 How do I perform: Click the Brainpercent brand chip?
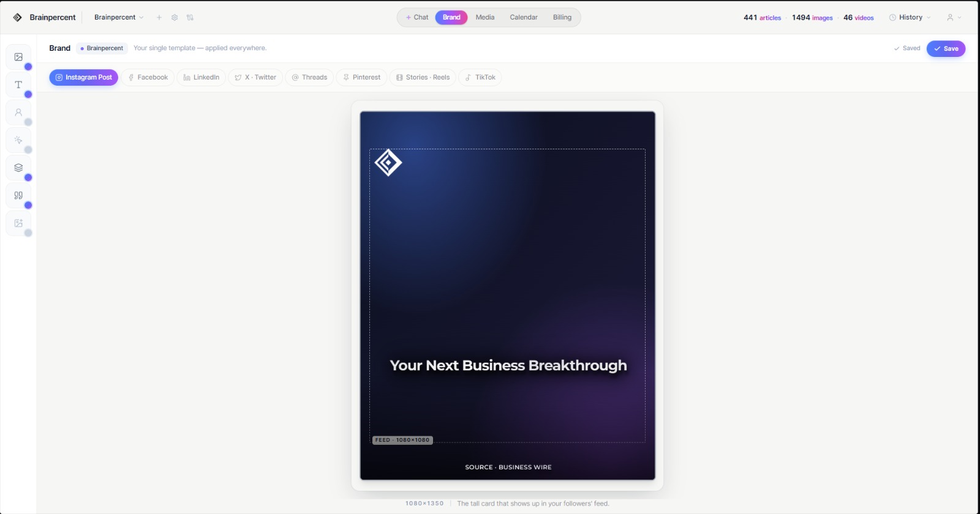click(x=102, y=48)
